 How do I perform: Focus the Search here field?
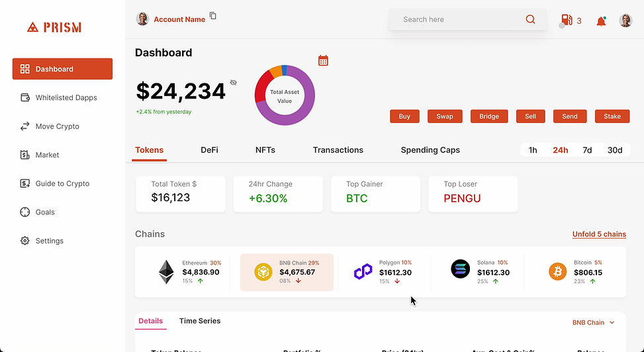[467, 19]
